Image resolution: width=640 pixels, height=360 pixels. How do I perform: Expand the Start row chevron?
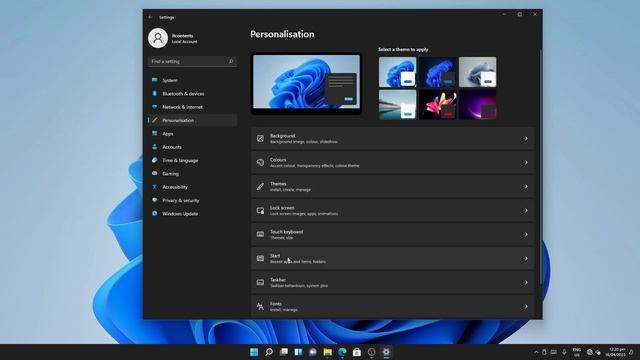[526, 258]
